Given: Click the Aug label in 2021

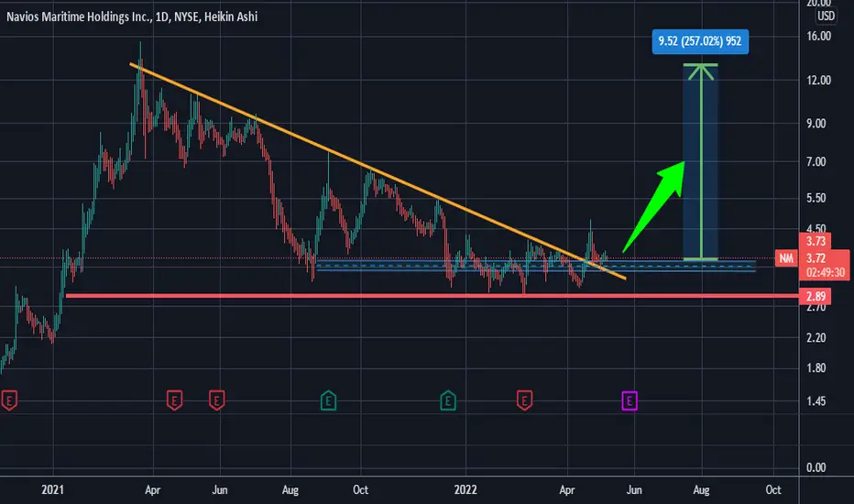Looking at the screenshot, I should pos(290,490).
